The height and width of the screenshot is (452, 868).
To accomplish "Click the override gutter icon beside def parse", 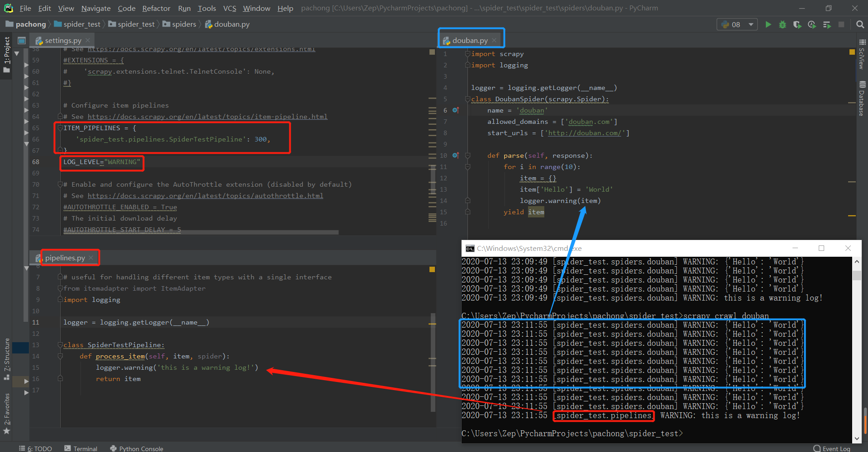I will click(x=456, y=155).
